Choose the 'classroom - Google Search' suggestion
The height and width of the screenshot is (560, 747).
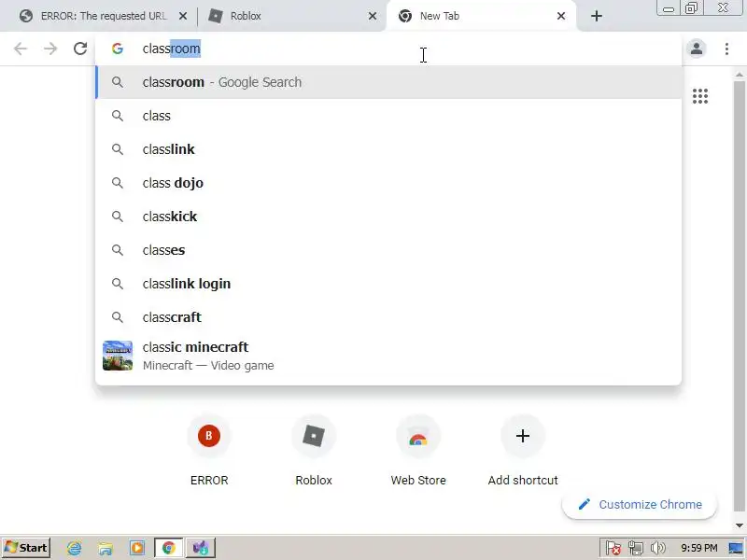tap(388, 82)
